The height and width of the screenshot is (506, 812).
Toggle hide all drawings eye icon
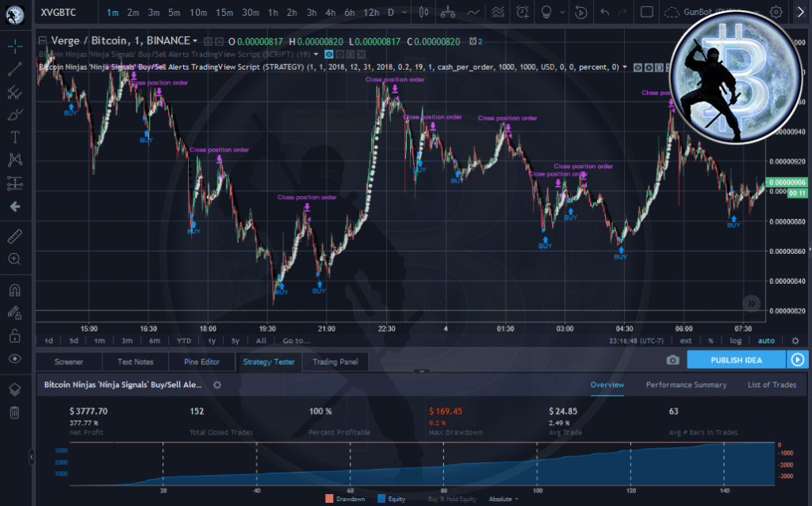pos(15,359)
